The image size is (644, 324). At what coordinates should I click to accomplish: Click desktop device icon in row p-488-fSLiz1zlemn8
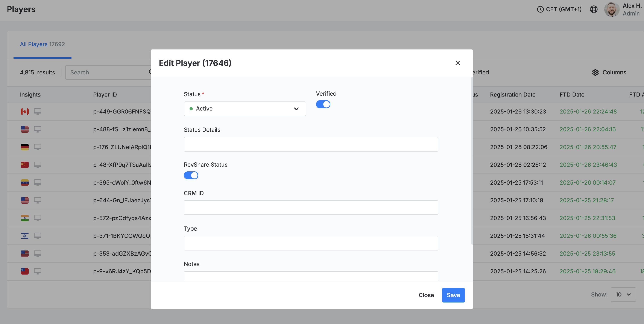coord(38,129)
